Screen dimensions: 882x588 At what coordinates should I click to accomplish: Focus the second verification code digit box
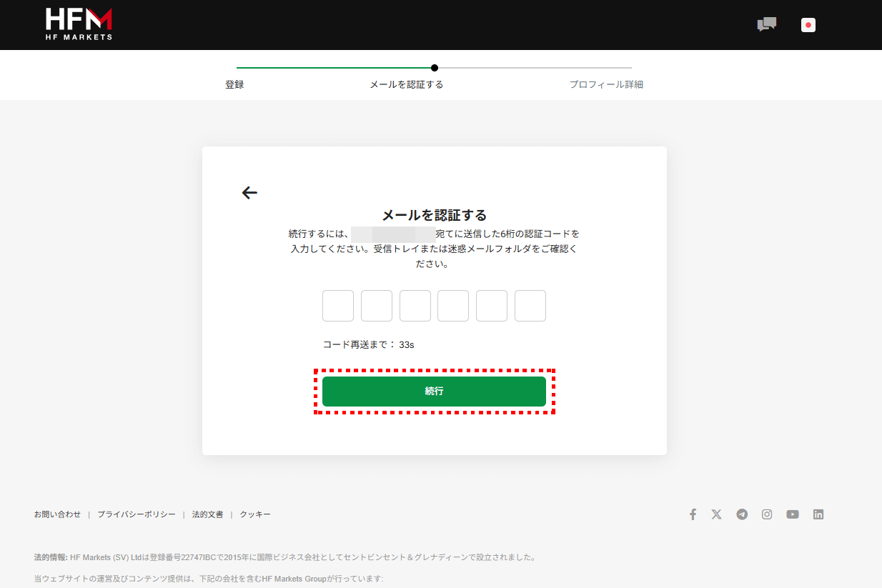coord(377,306)
